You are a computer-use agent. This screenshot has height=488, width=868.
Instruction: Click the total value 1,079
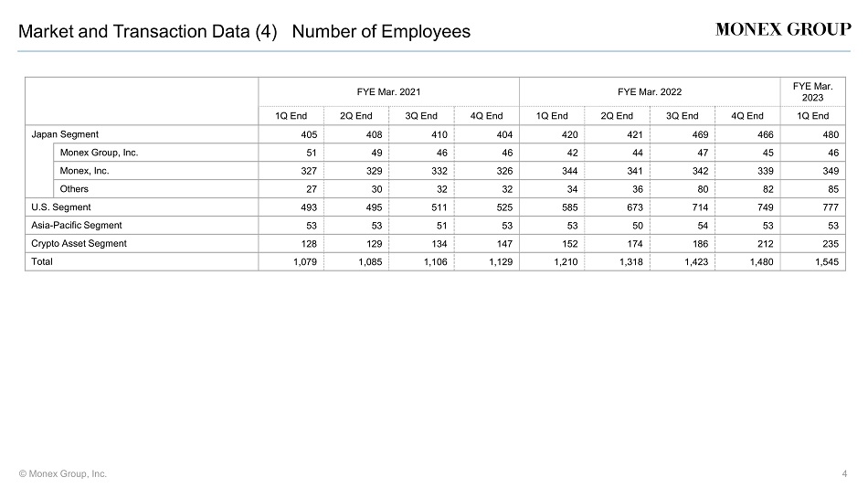click(x=305, y=262)
